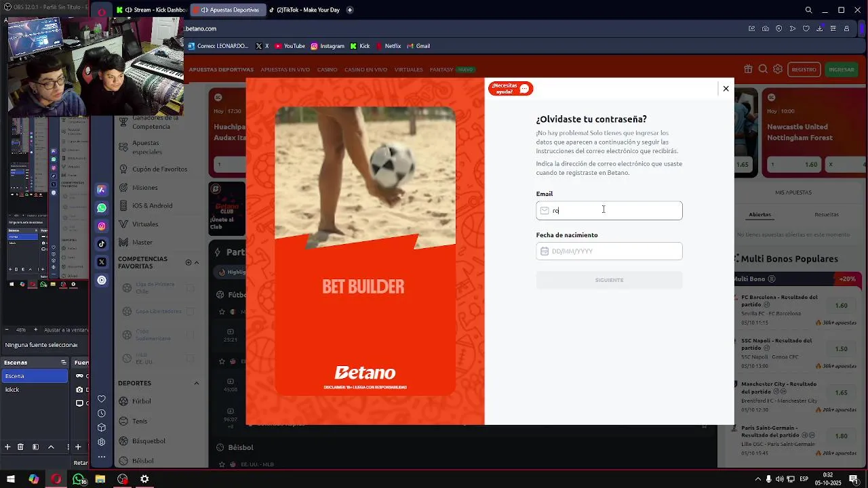Open the player icon in Opera sidebar
The image size is (868, 488).
point(102,280)
